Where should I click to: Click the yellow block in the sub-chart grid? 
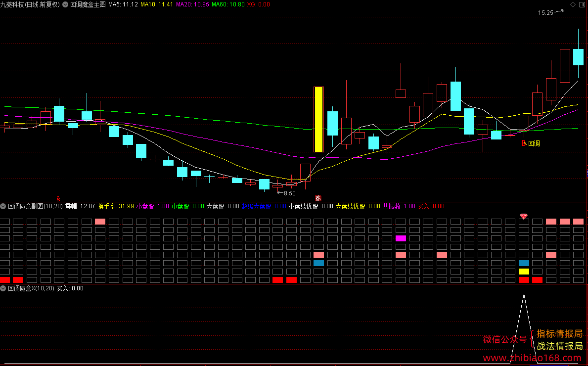tap(524, 272)
